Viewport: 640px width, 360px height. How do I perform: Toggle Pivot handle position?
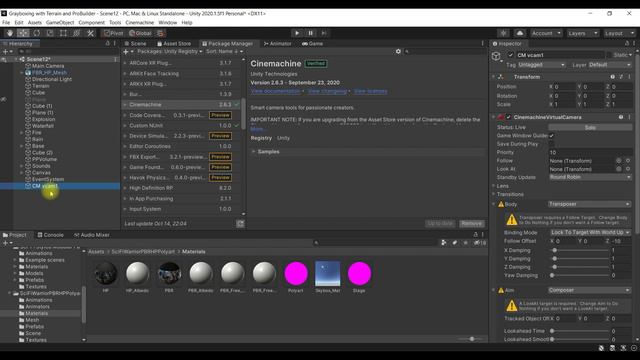113,33
